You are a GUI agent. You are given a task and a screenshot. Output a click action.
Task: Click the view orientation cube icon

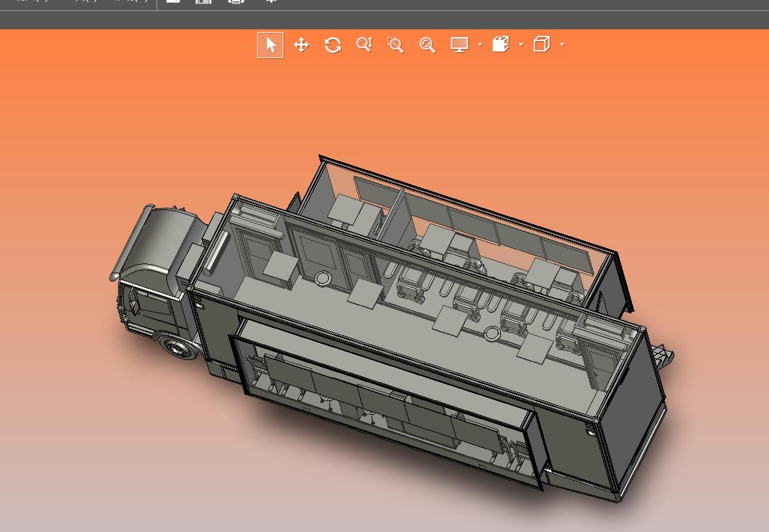click(x=542, y=44)
